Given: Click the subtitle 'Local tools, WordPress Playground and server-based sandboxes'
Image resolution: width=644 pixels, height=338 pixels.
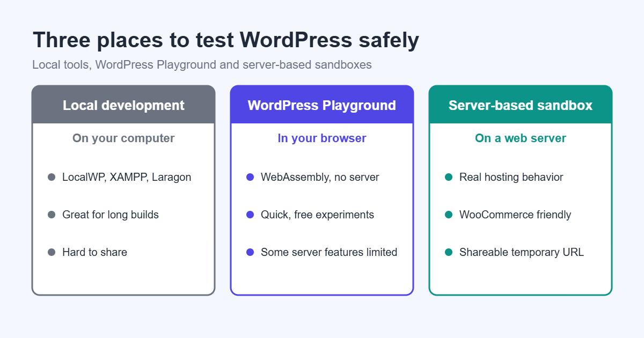Looking at the screenshot, I should coord(202,65).
